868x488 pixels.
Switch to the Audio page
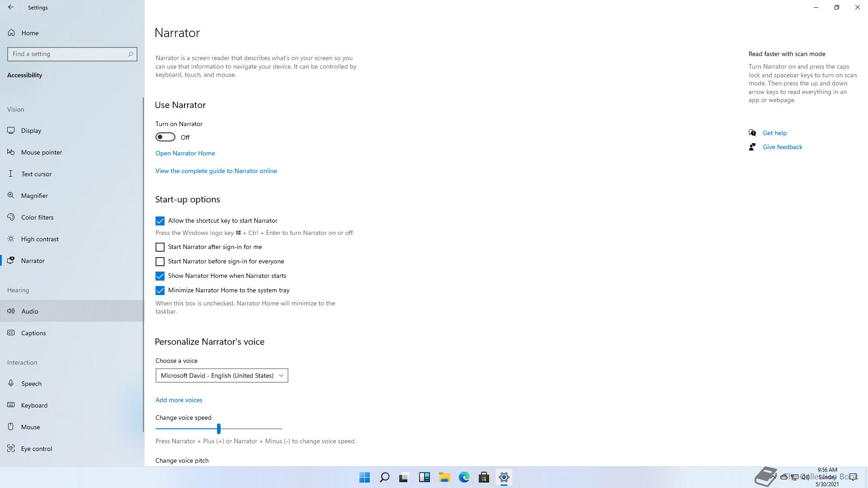[72, 311]
